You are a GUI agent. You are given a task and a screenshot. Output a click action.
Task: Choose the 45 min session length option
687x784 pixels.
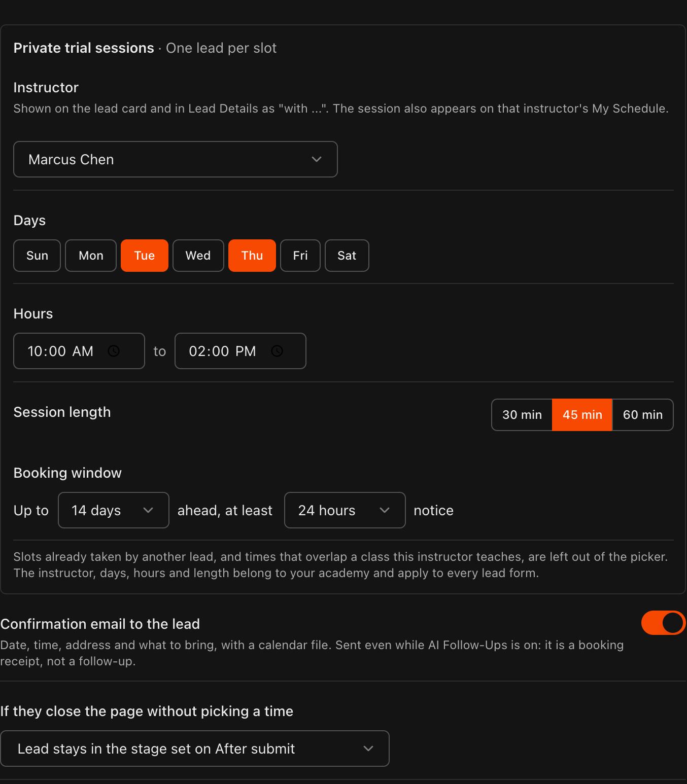582,415
